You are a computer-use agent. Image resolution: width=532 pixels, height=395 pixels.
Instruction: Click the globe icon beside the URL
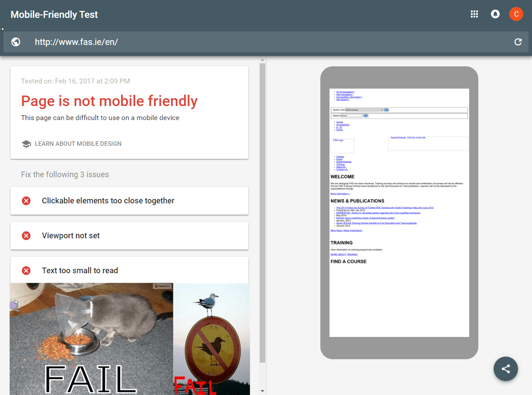pyautogui.click(x=16, y=42)
